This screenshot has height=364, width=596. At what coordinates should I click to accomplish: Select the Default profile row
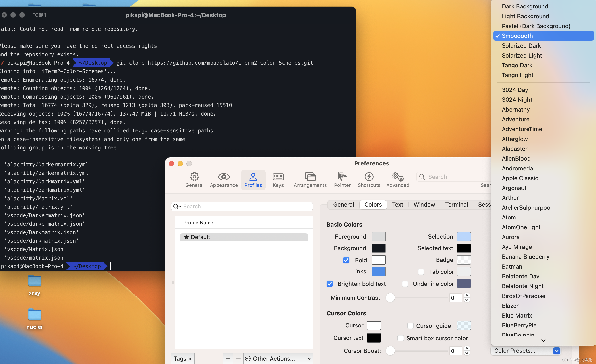[x=244, y=237]
